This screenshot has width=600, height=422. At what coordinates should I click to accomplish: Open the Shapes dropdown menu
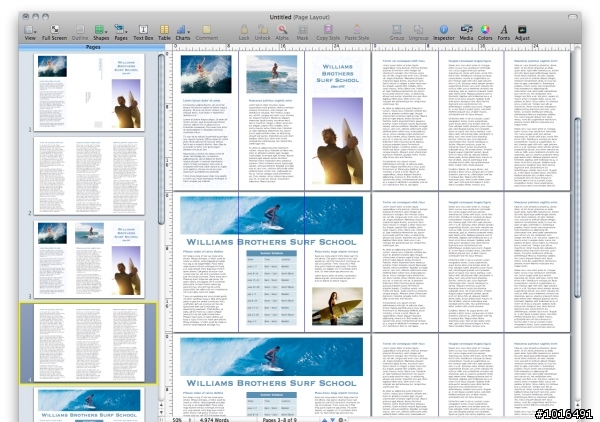101,33
